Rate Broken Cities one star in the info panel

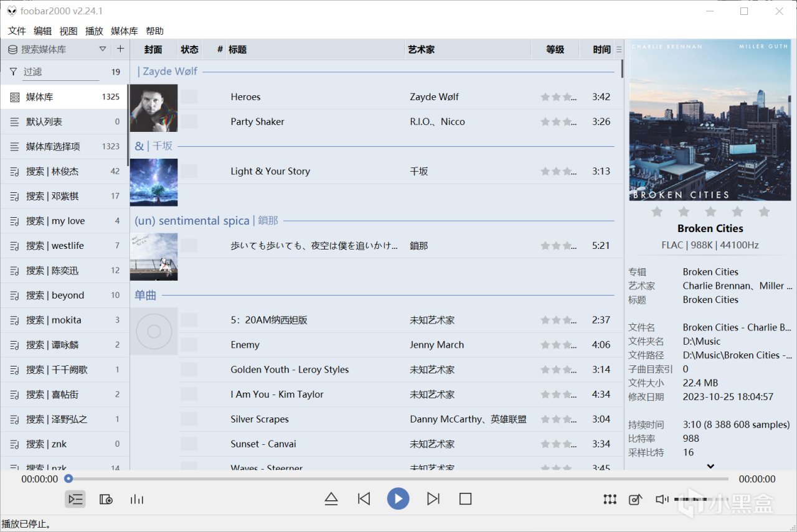656,212
